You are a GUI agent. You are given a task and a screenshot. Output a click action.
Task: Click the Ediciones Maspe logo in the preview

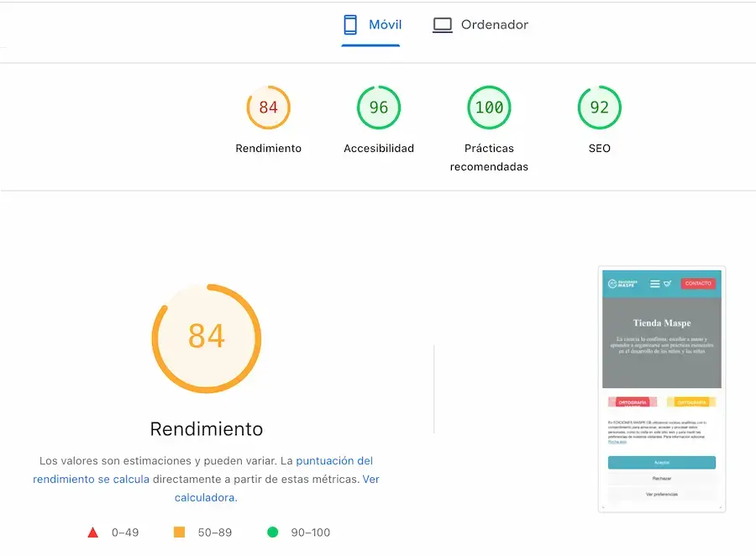(623, 284)
